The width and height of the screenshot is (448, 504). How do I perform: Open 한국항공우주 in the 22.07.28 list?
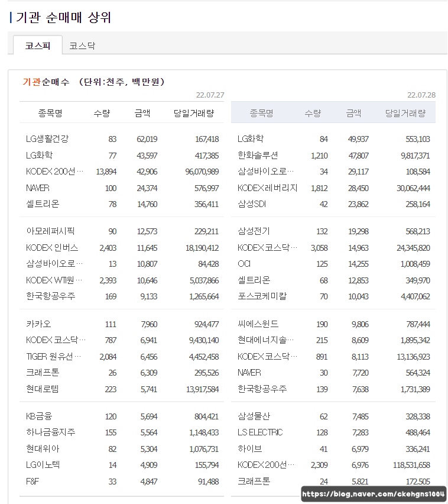[x=262, y=389]
